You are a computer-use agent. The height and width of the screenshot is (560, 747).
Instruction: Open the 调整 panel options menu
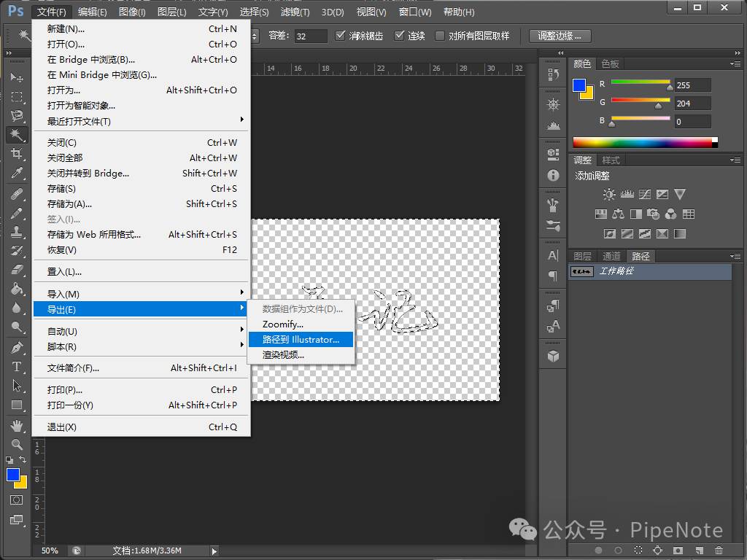point(735,160)
